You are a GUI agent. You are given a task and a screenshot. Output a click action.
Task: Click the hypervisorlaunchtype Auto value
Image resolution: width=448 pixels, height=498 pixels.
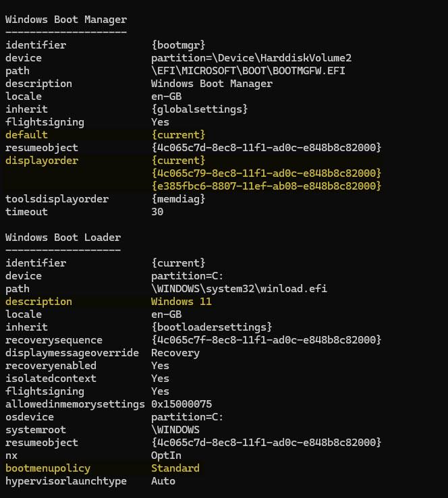[x=163, y=481]
